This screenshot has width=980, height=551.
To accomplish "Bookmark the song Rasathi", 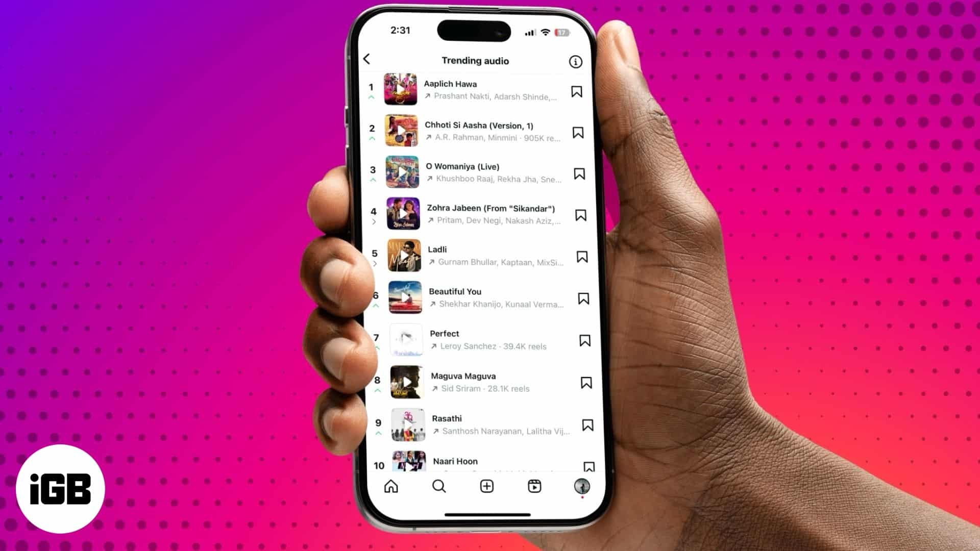I will [586, 424].
